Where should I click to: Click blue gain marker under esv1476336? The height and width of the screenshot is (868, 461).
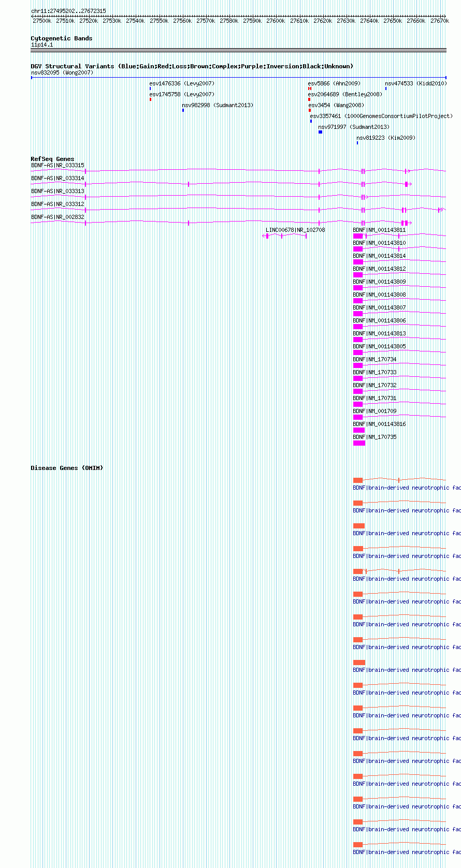tap(150, 89)
